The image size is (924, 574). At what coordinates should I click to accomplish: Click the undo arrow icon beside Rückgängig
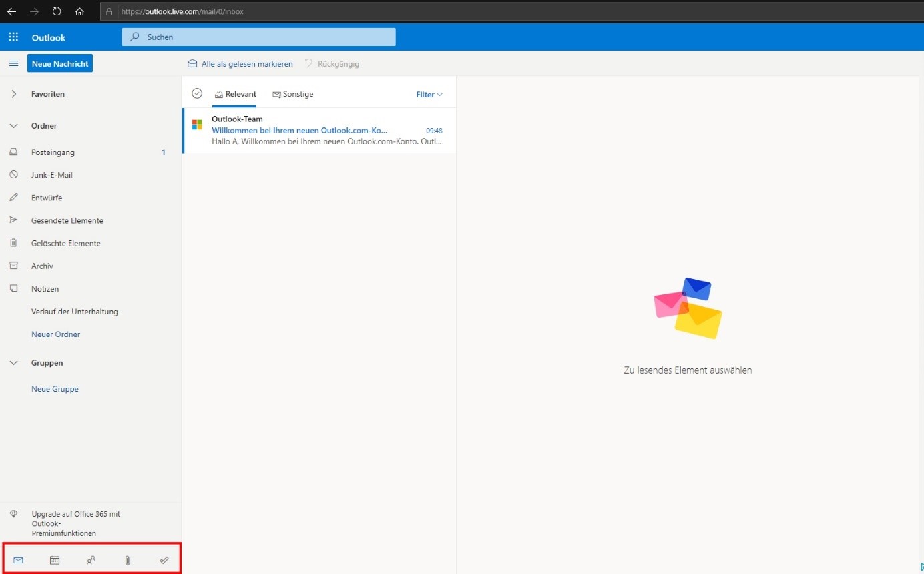309,63
